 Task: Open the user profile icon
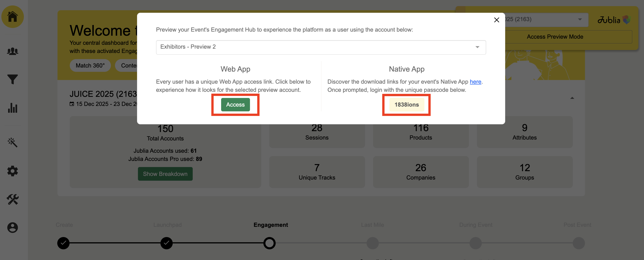(12, 227)
